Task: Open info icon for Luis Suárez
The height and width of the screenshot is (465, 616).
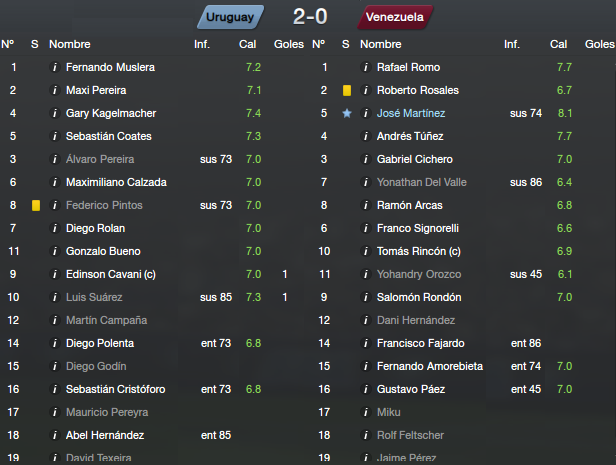Action: 55,297
